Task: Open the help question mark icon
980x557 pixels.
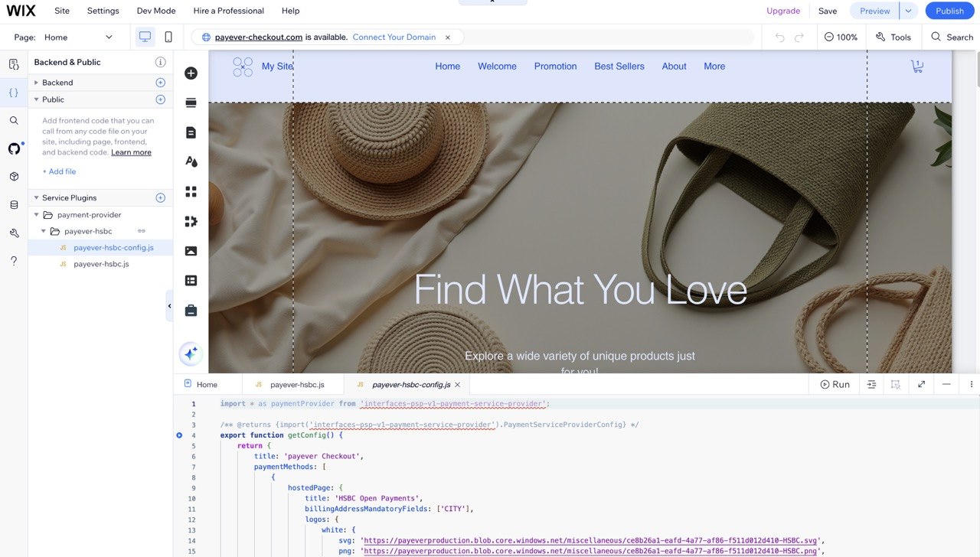Action: [14, 261]
